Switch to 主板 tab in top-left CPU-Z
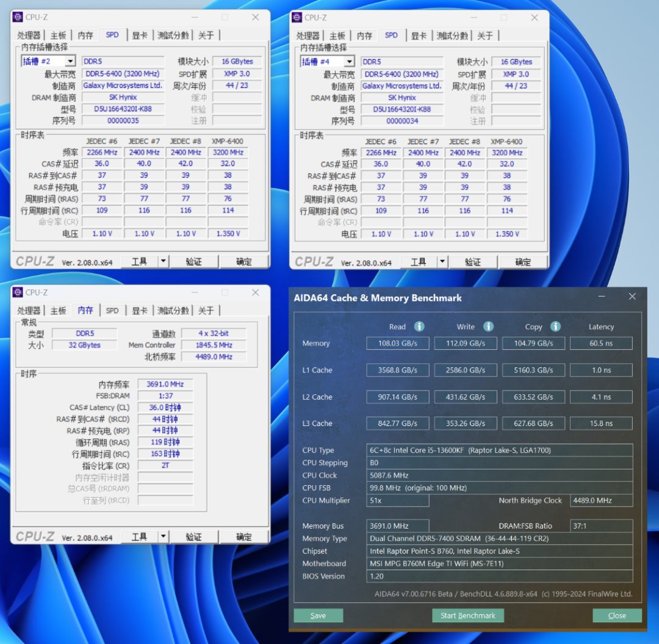 tap(58, 35)
